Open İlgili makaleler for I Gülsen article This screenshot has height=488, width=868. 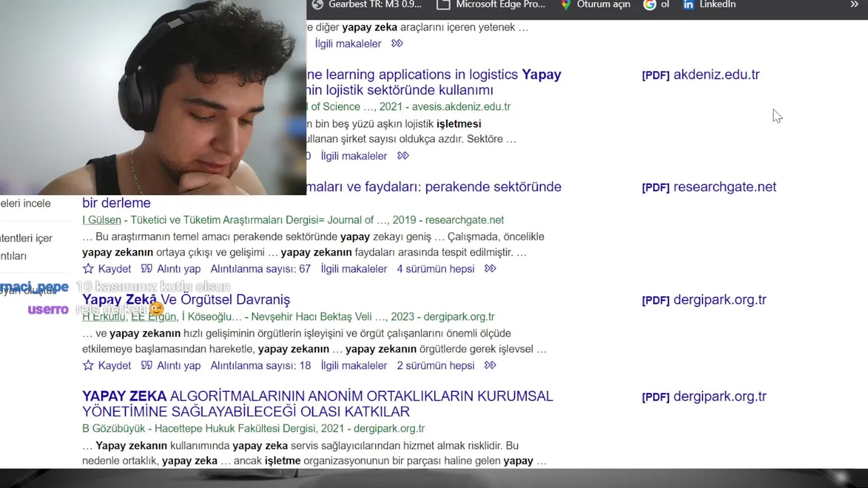354,269
